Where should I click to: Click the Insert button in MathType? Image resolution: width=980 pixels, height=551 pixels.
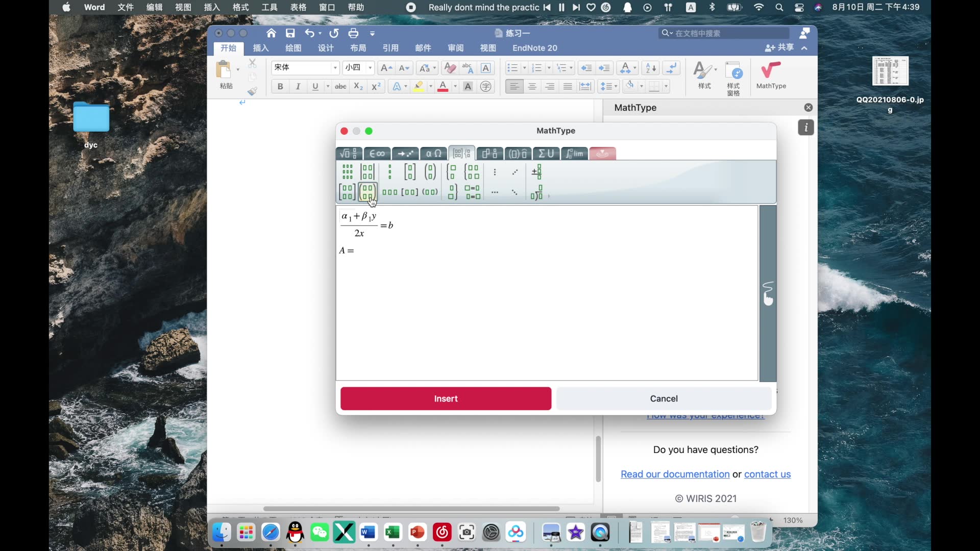(445, 398)
